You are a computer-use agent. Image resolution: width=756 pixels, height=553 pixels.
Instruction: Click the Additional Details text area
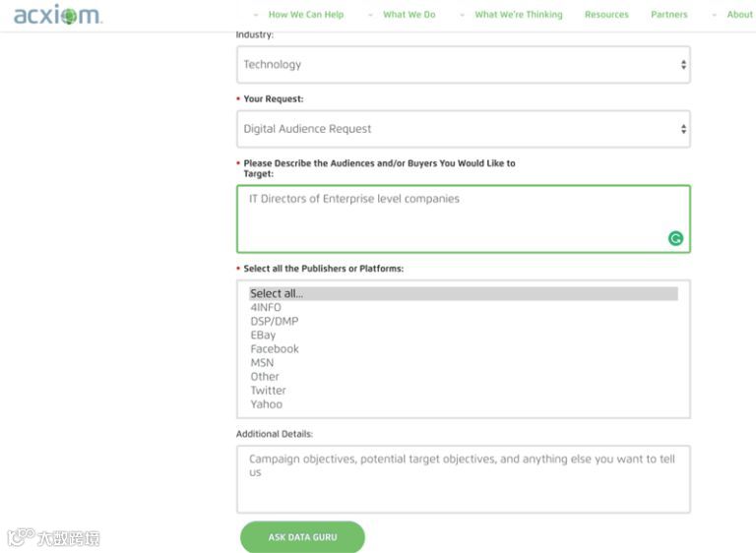(x=463, y=479)
